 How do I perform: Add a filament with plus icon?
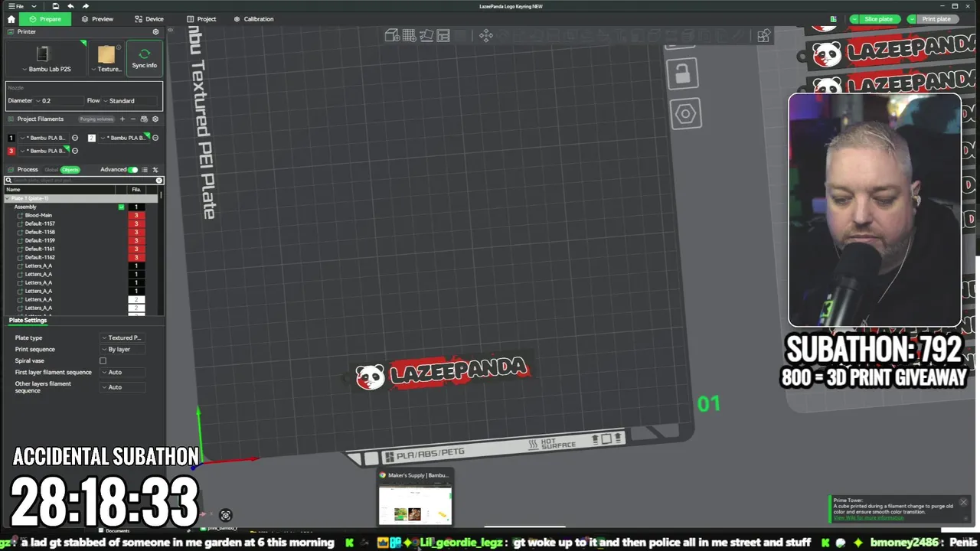pyautogui.click(x=122, y=119)
